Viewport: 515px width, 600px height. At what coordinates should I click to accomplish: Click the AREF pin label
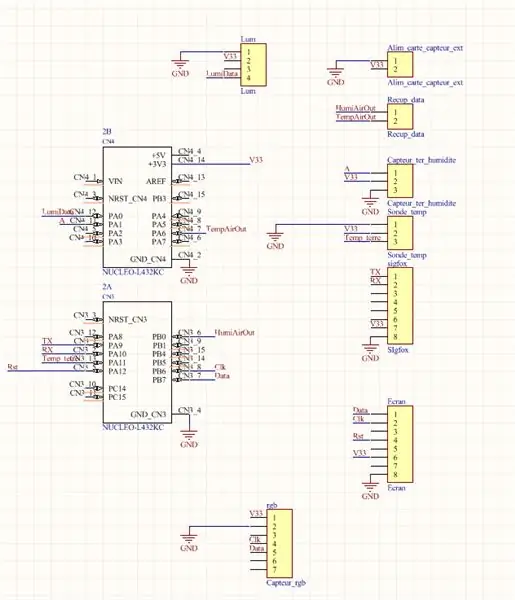(x=156, y=181)
